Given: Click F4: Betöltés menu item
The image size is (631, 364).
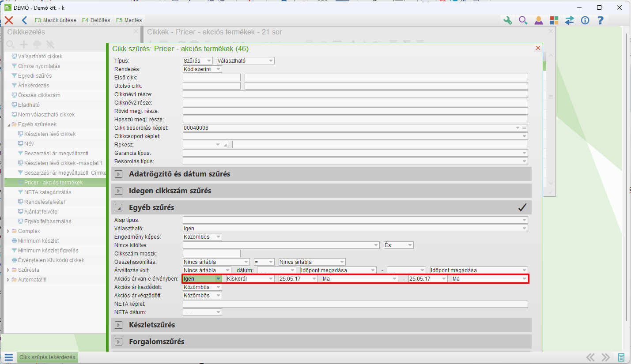Looking at the screenshot, I should coord(96,20).
